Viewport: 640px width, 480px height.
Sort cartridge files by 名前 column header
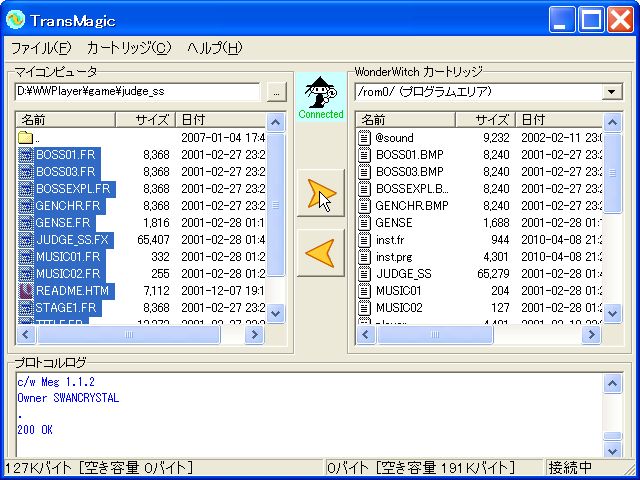pos(406,120)
